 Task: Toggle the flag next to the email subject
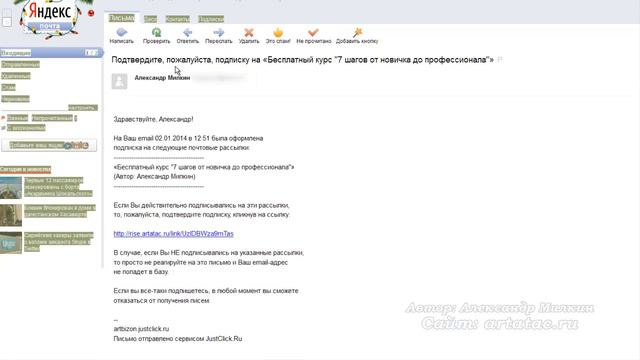(500, 60)
